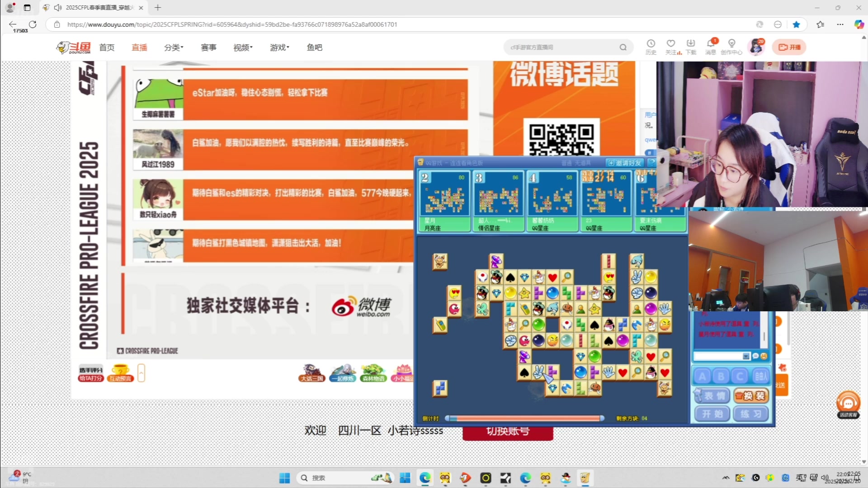Open the 大话三国 game icon
This screenshot has height=488, width=868.
point(311,373)
